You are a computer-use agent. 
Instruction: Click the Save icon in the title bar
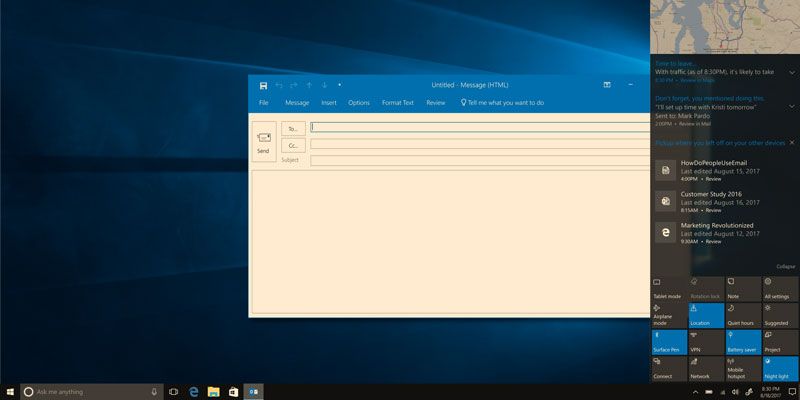(x=263, y=86)
